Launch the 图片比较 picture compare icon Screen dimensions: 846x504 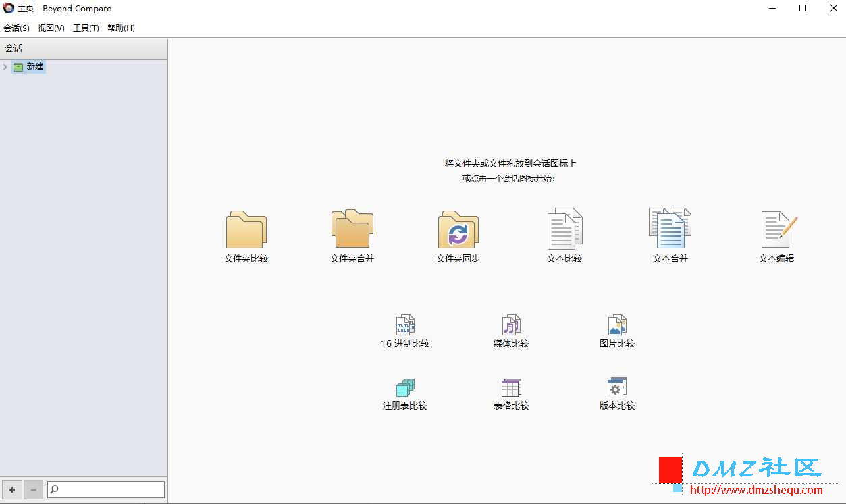[x=617, y=325]
